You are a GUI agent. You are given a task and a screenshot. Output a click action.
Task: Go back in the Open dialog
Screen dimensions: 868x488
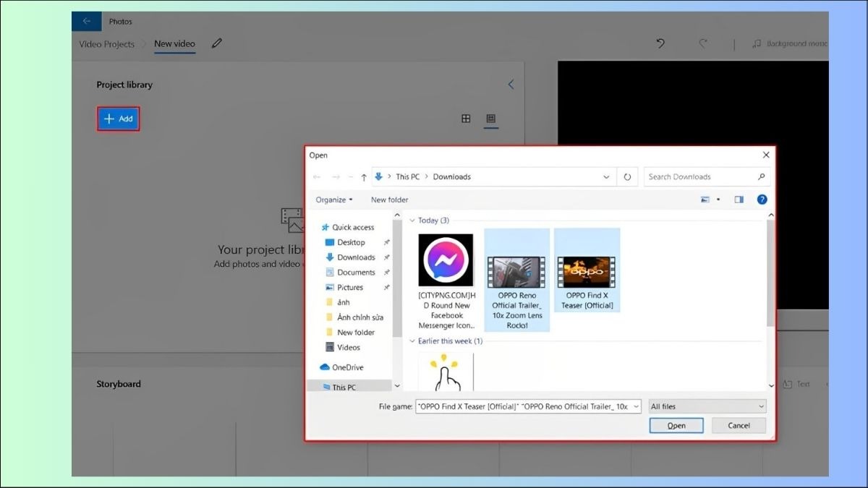(317, 176)
